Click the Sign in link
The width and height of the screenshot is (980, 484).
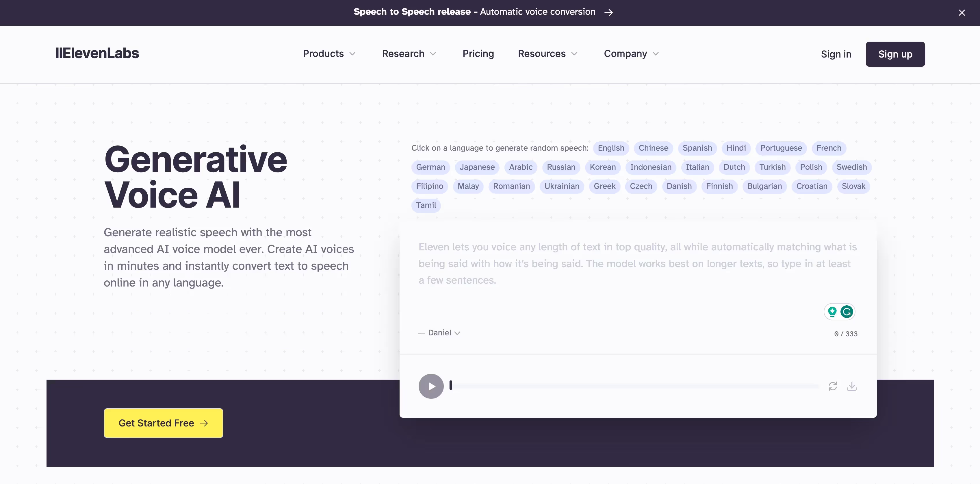pyautogui.click(x=836, y=54)
